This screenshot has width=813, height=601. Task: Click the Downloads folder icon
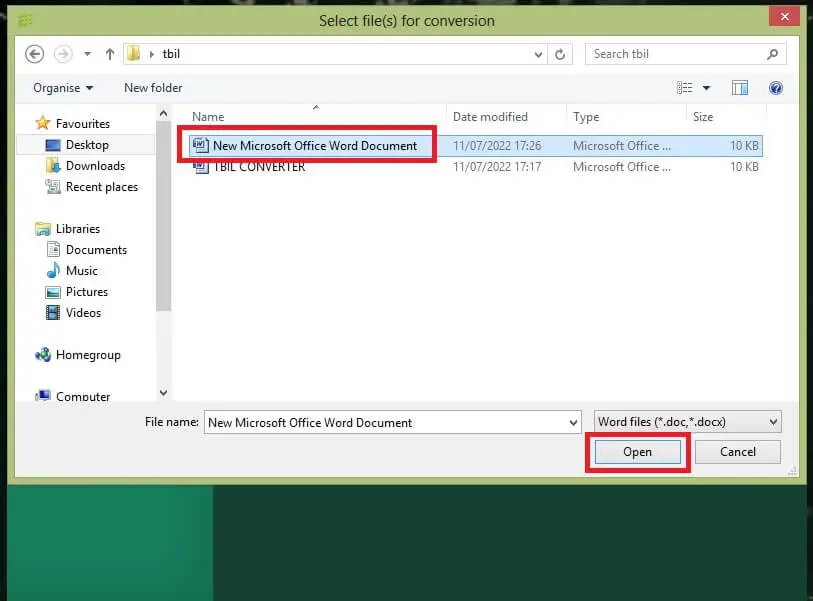[x=53, y=165]
